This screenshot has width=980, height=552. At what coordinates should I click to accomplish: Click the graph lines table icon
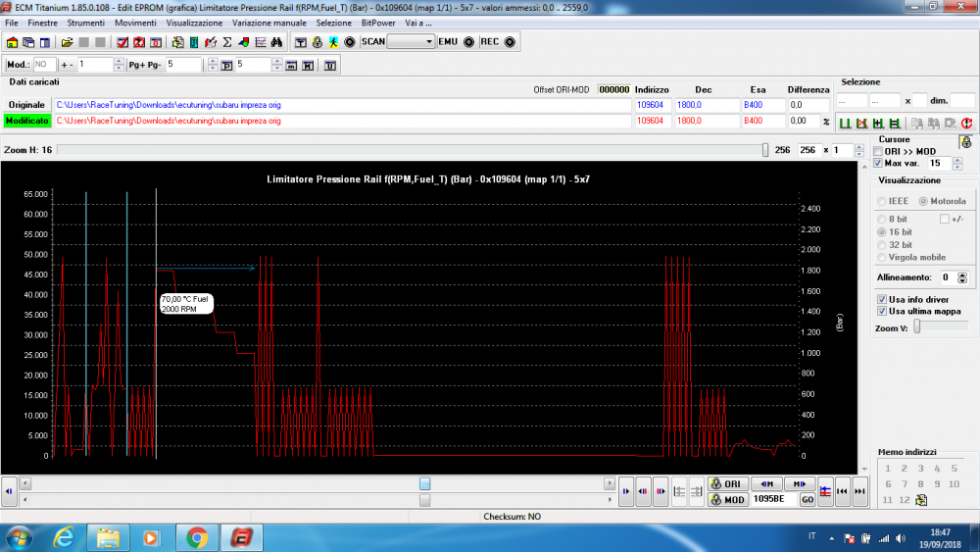(261, 42)
